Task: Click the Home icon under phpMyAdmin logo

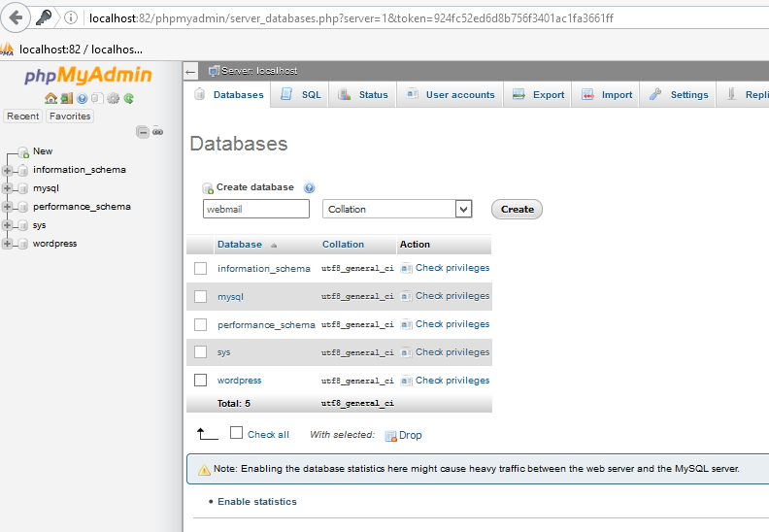Action: coord(50,99)
